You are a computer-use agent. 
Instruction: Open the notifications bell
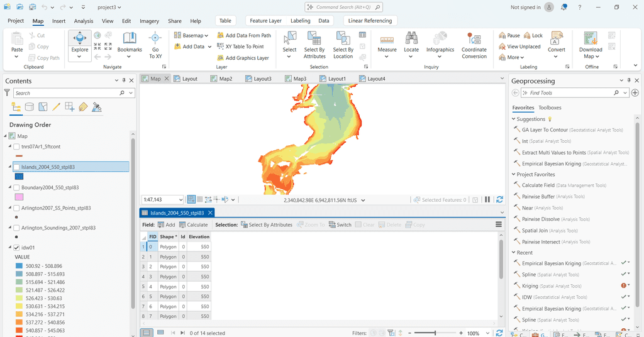click(564, 7)
